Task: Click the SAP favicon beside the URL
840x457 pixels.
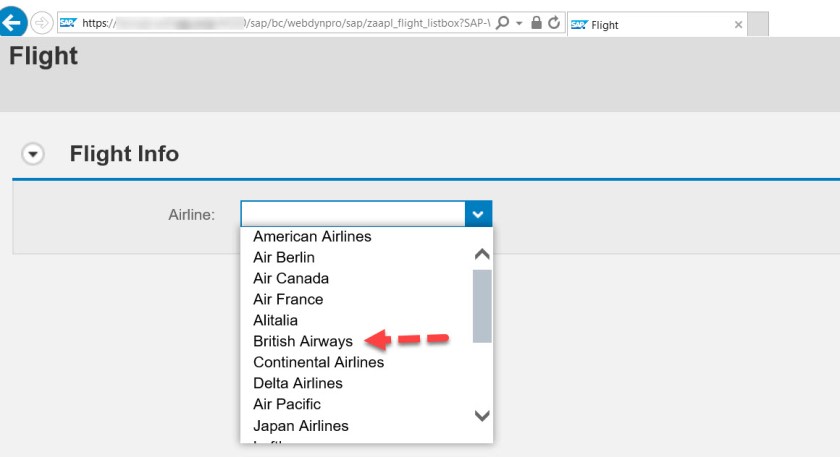Action: point(69,22)
